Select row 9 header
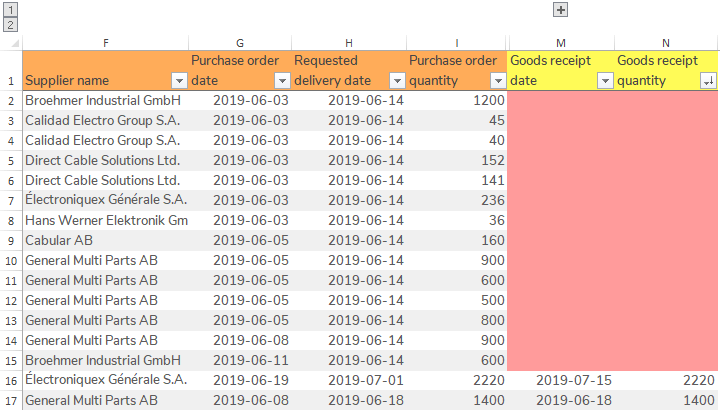The width and height of the screenshot is (720, 410). point(10,240)
